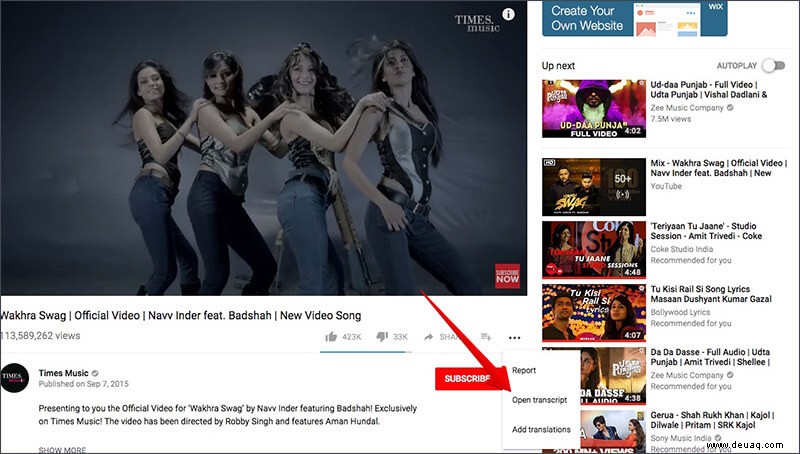Choose Open transcript in the menu
Screen dimensions: 800x454
[x=539, y=400]
